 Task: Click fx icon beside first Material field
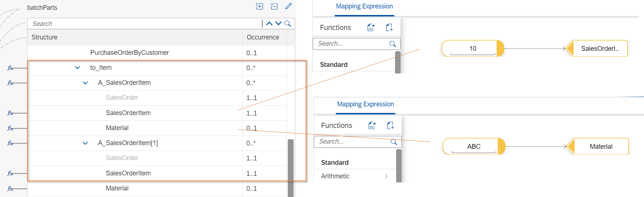point(10,128)
